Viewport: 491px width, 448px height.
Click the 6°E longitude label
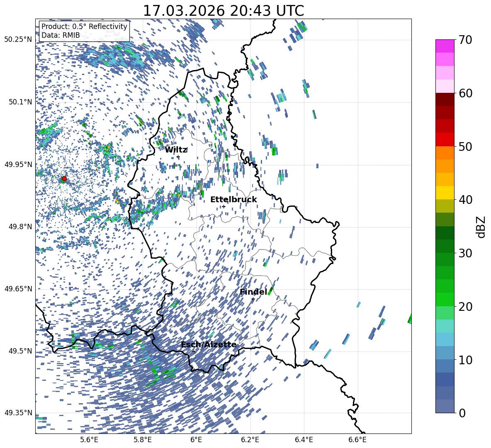click(196, 440)
